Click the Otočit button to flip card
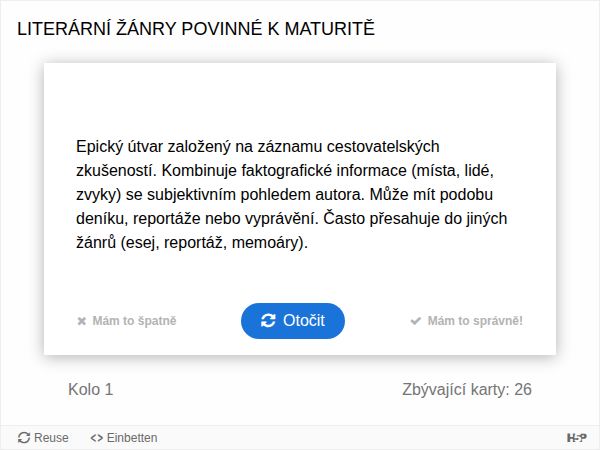 click(292, 321)
